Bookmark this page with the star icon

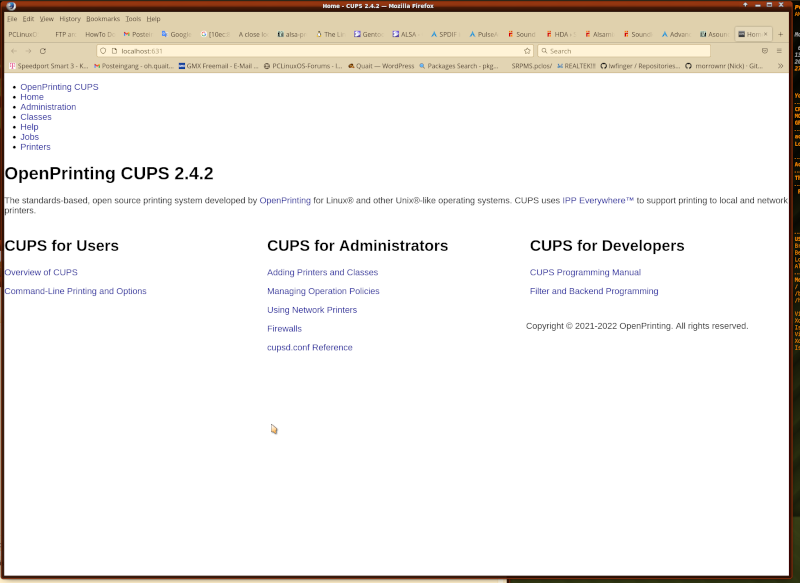527,50
